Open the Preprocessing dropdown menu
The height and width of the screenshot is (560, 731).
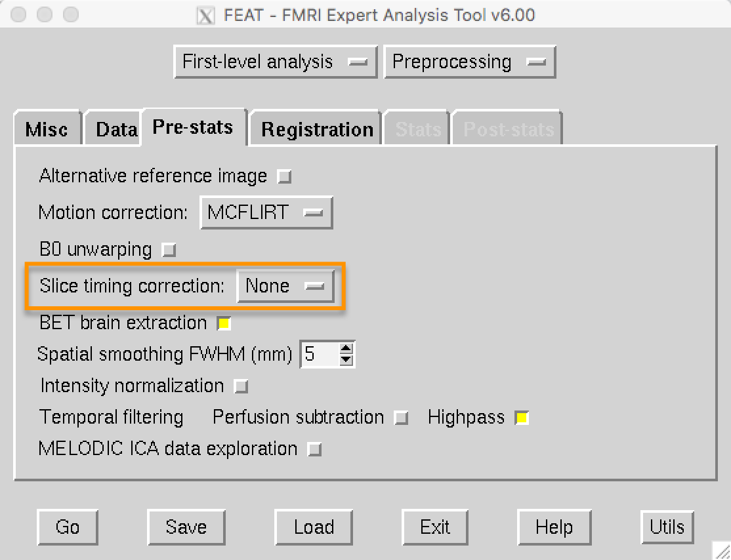click(x=469, y=62)
